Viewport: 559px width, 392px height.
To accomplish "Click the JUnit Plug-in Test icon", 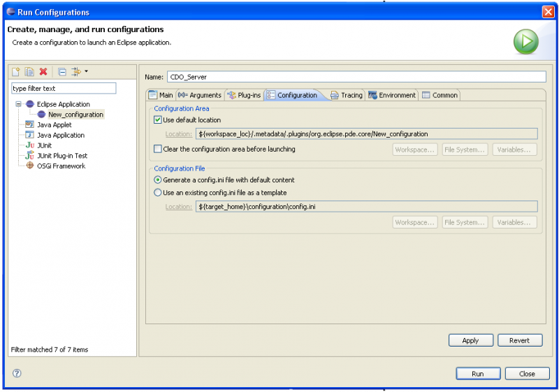I will (30, 155).
